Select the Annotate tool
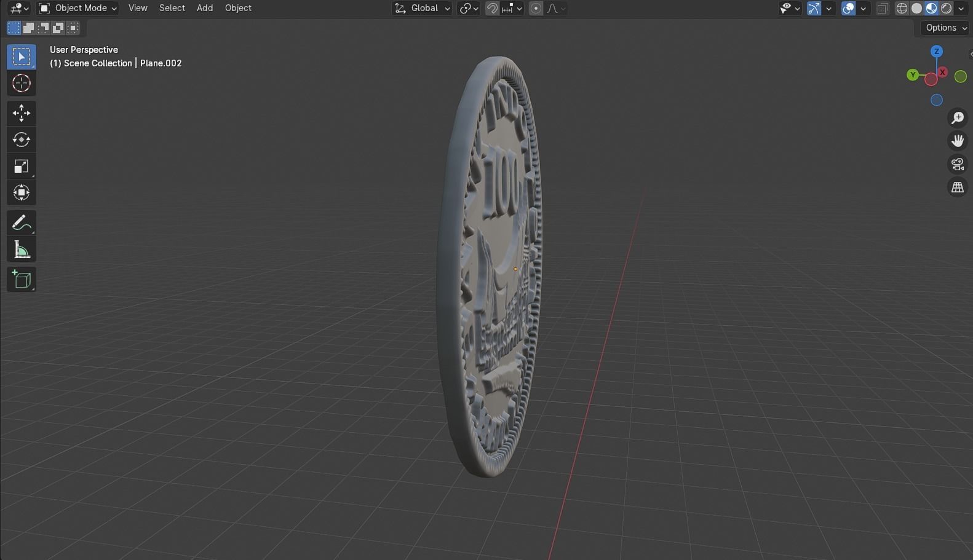 tap(22, 223)
